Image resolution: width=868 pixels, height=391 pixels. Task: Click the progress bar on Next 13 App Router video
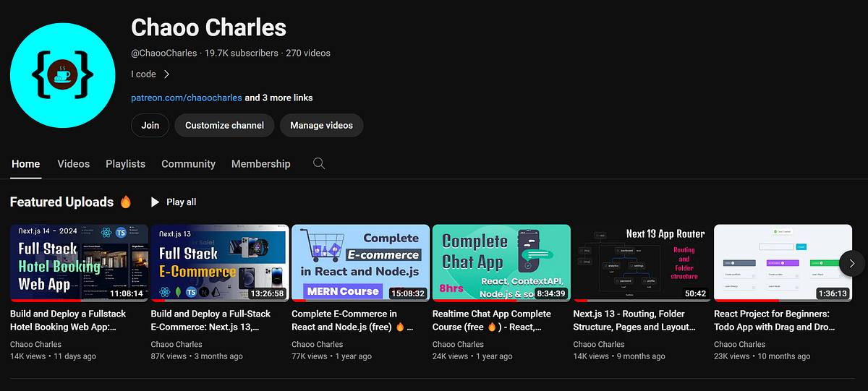(x=642, y=300)
